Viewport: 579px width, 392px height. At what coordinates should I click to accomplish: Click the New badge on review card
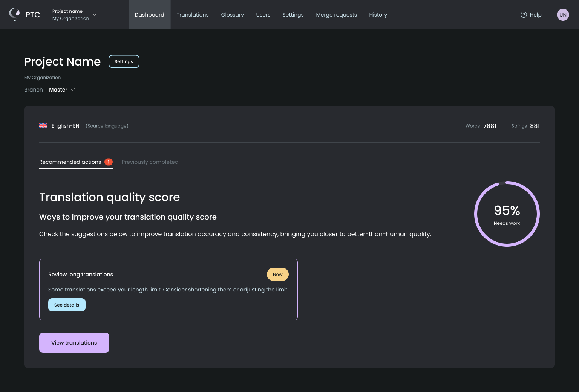coord(277,275)
